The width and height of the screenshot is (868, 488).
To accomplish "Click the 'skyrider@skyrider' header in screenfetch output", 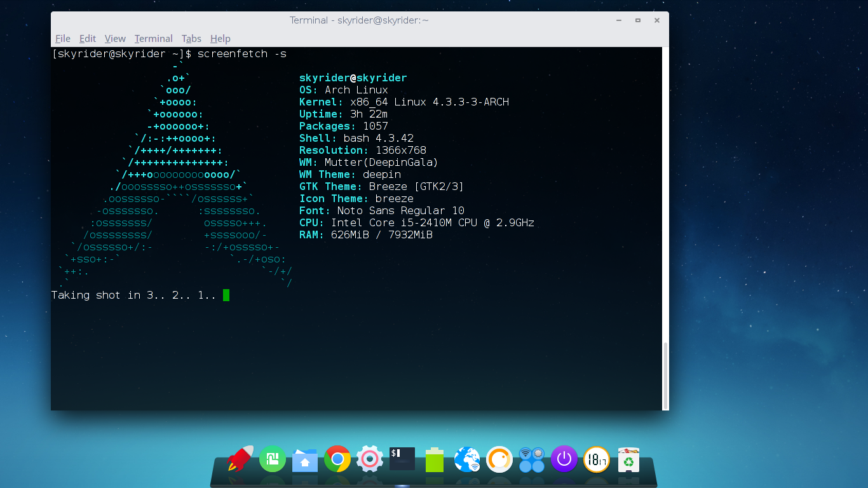I will click(353, 78).
